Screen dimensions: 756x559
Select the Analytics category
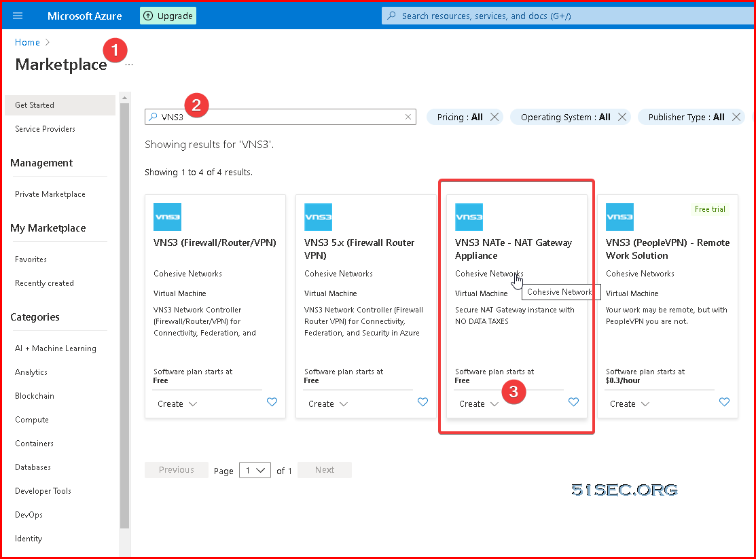pos(31,372)
